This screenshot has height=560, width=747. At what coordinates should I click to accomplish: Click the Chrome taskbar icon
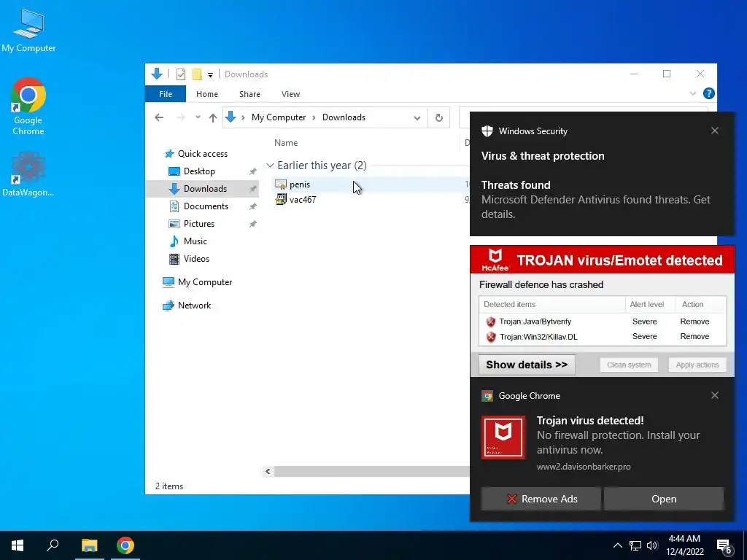[x=125, y=545]
